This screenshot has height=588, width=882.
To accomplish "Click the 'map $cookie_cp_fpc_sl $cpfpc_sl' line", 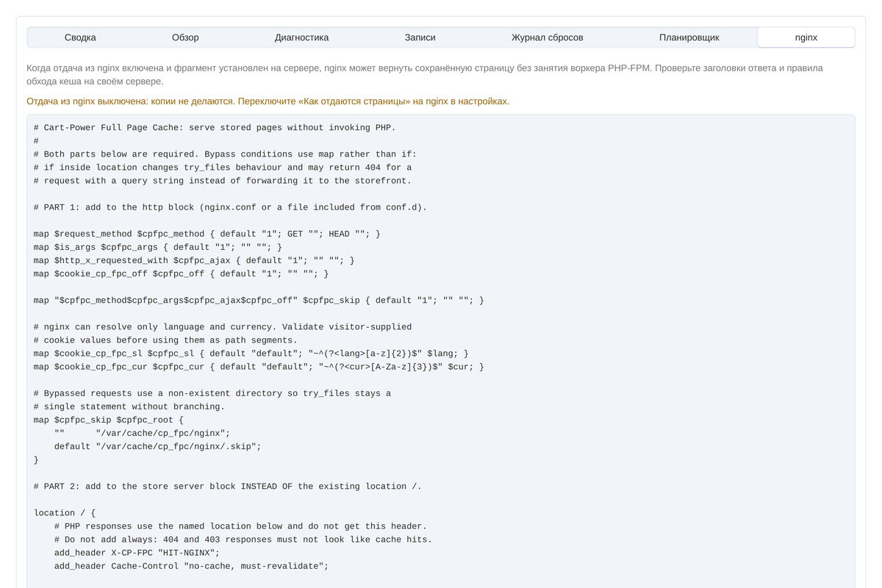I will [x=251, y=354].
